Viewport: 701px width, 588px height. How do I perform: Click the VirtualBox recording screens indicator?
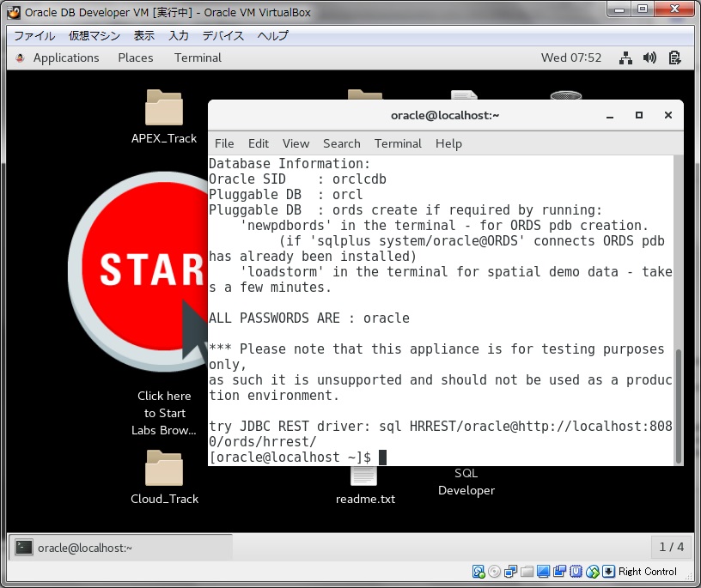[559, 572]
